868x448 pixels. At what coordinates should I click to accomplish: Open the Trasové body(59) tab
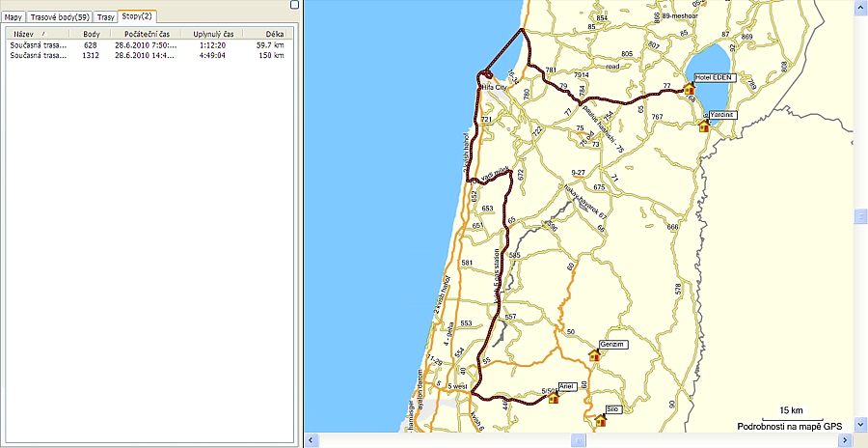(x=59, y=17)
